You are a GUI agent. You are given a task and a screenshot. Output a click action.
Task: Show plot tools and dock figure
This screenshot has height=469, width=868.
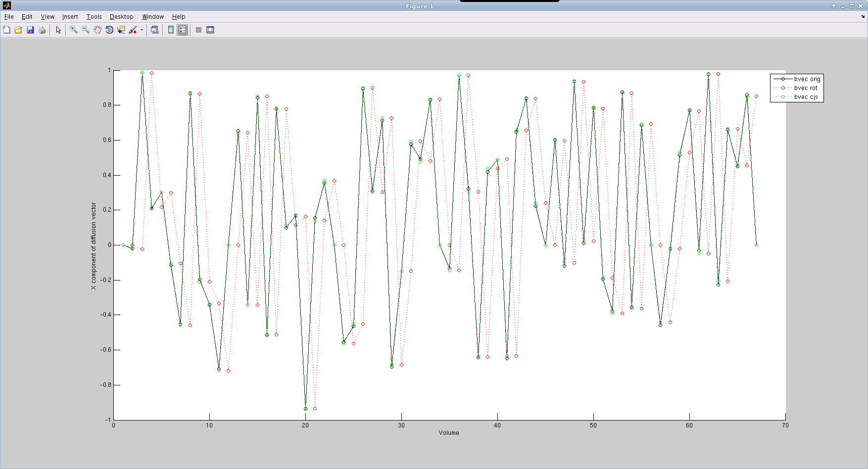point(210,30)
